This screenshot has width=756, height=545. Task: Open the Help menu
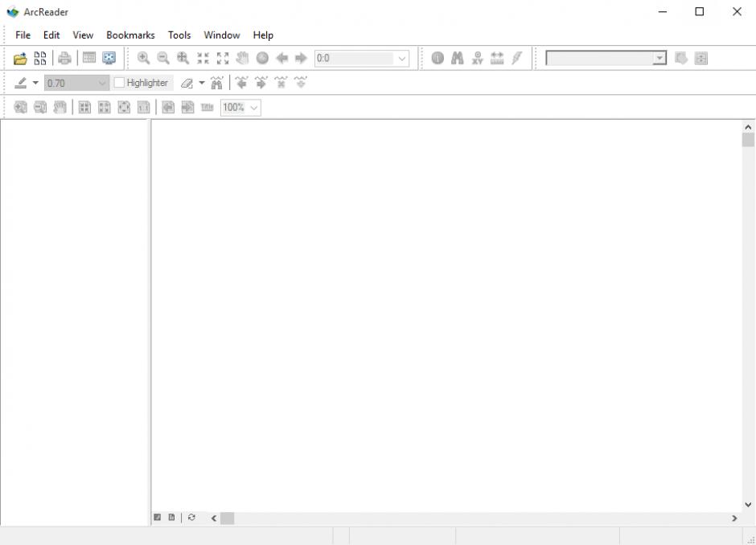point(263,35)
